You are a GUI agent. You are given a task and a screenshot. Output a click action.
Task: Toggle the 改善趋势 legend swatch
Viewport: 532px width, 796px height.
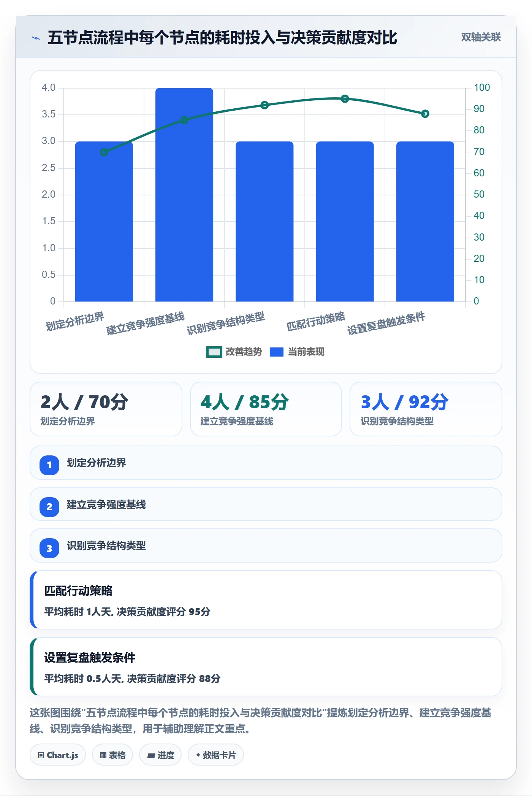[214, 352]
